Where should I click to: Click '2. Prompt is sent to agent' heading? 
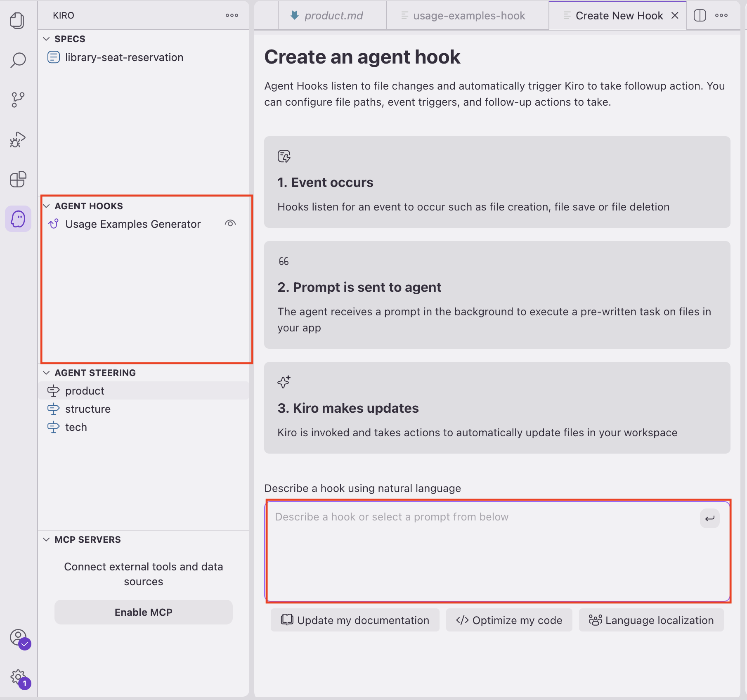[359, 287]
